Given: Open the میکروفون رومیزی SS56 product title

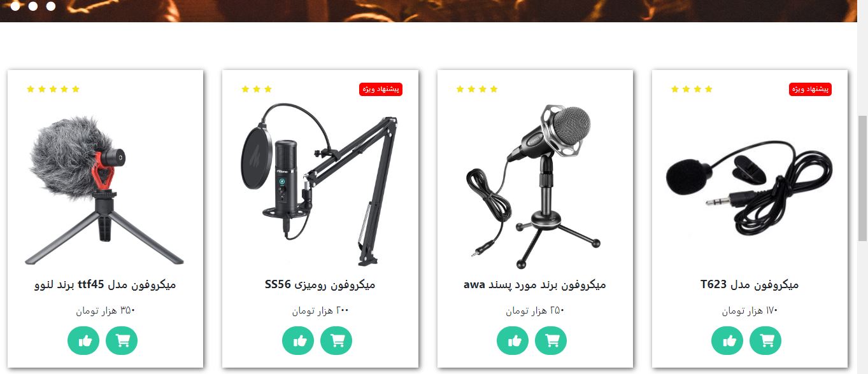Looking at the screenshot, I should [320, 284].
